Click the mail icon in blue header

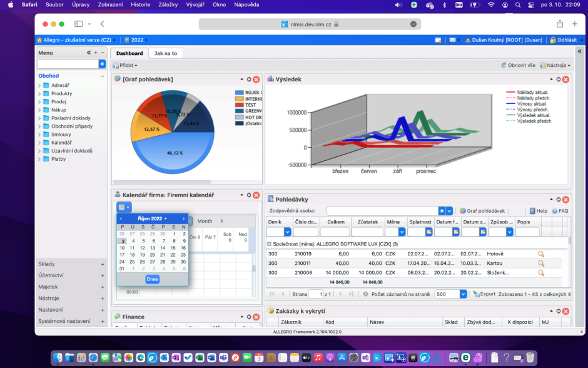(452, 40)
